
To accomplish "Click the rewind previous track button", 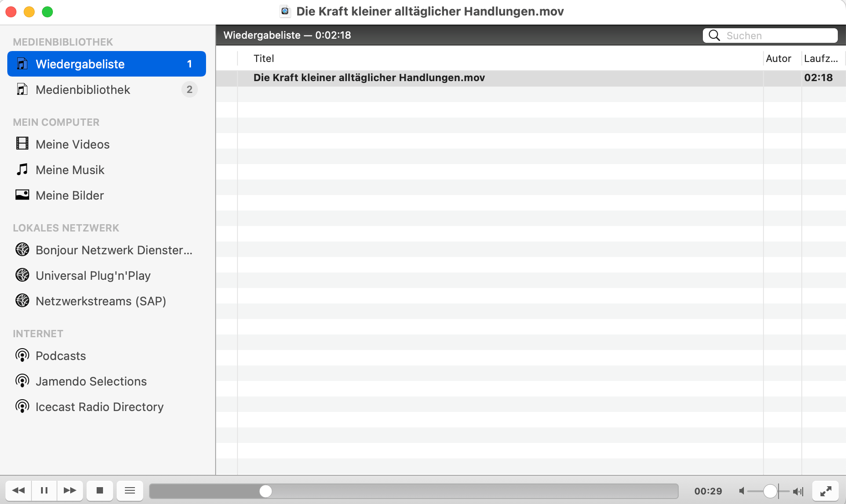I will [19, 490].
